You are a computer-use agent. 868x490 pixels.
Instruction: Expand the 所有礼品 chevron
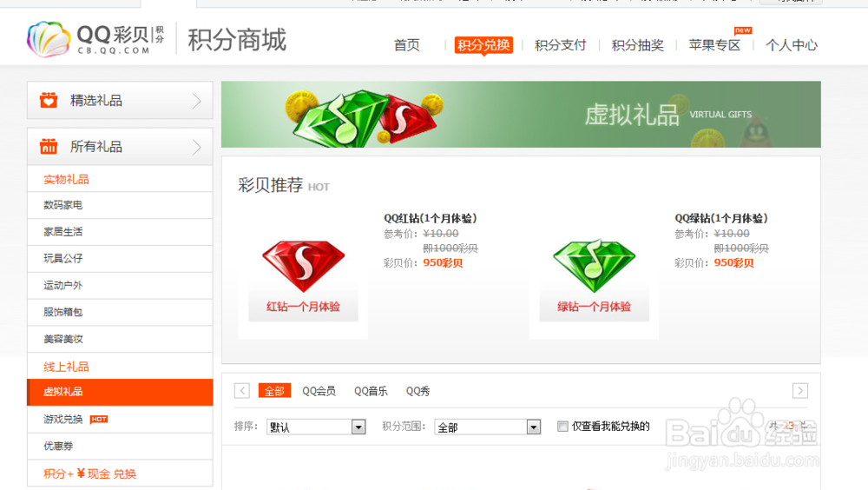pyautogui.click(x=196, y=147)
